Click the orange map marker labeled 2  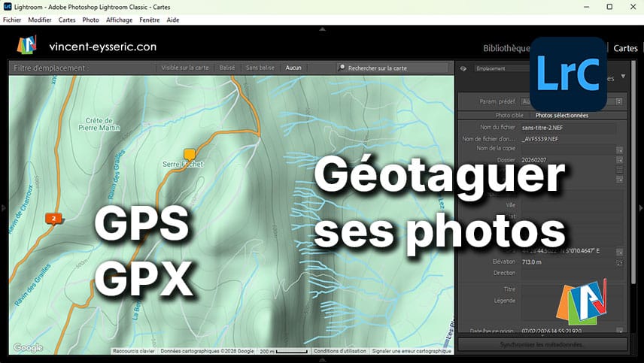tap(53, 219)
